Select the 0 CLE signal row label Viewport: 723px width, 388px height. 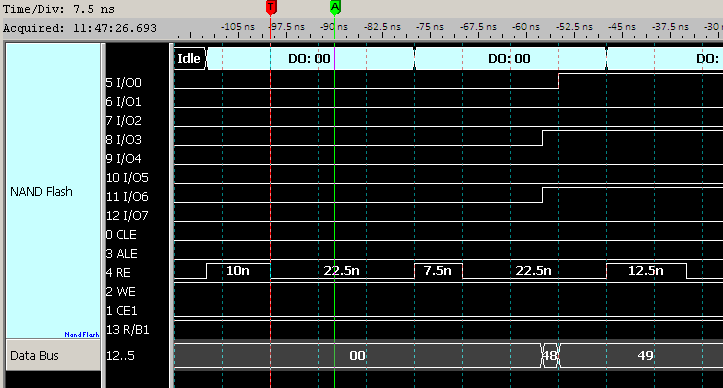pos(121,234)
